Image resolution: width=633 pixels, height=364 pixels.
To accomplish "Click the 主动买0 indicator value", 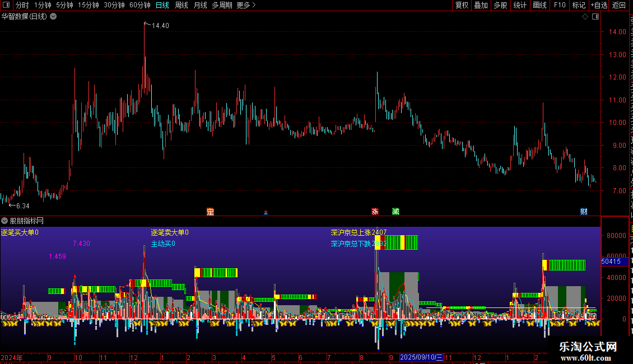I will [x=163, y=244].
